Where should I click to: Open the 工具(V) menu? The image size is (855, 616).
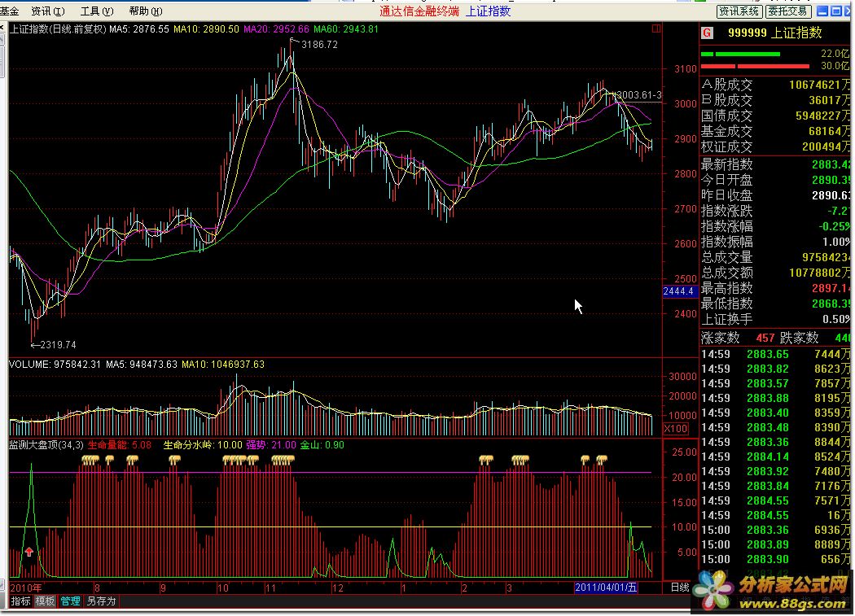pos(97,11)
